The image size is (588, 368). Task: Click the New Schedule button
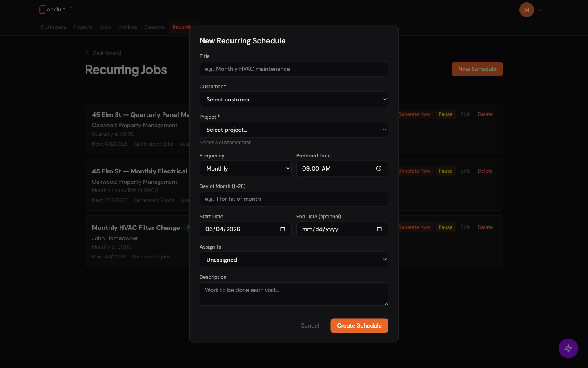click(477, 69)
